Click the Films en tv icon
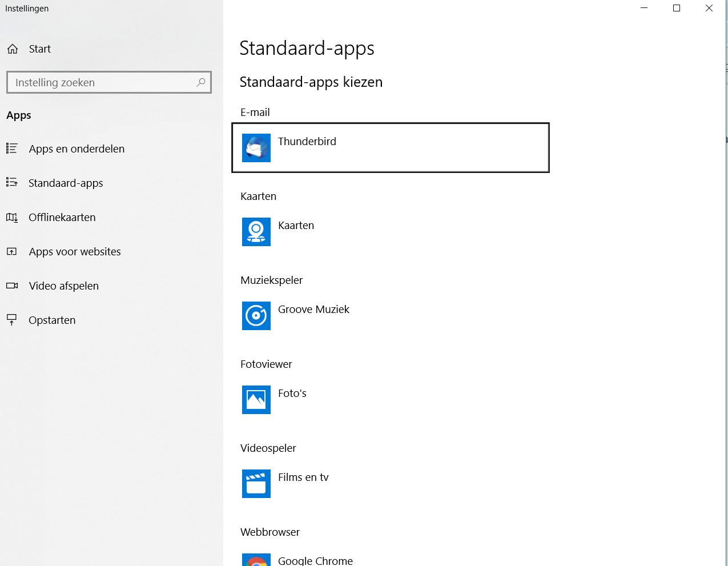728x566 pixels. click(256, 484)
